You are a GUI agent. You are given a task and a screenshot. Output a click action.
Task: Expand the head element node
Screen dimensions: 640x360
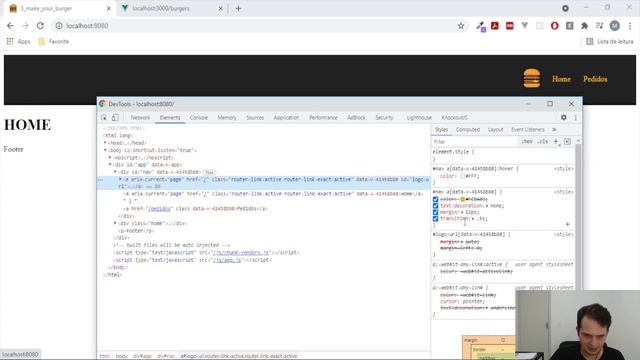click(105, 143)
